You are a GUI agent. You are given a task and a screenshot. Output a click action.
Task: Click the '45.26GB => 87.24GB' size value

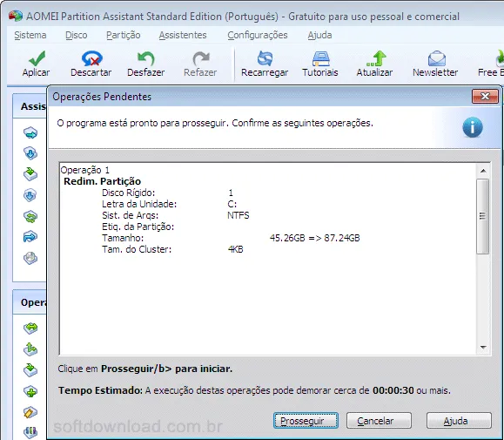[x=315, y=238]
